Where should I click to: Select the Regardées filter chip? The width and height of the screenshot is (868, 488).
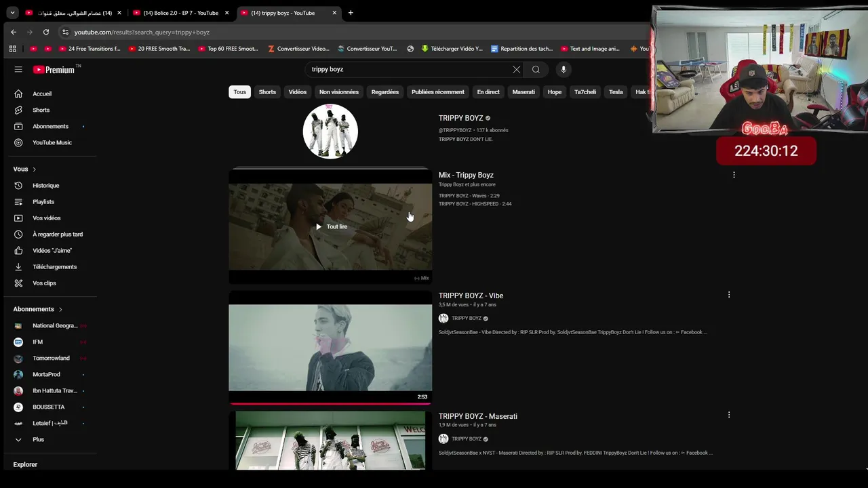[x=385, y=92]
